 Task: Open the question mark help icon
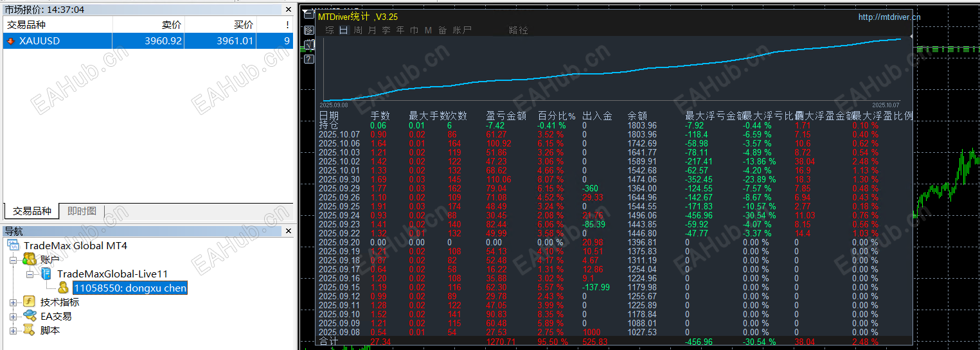point(309,59)
